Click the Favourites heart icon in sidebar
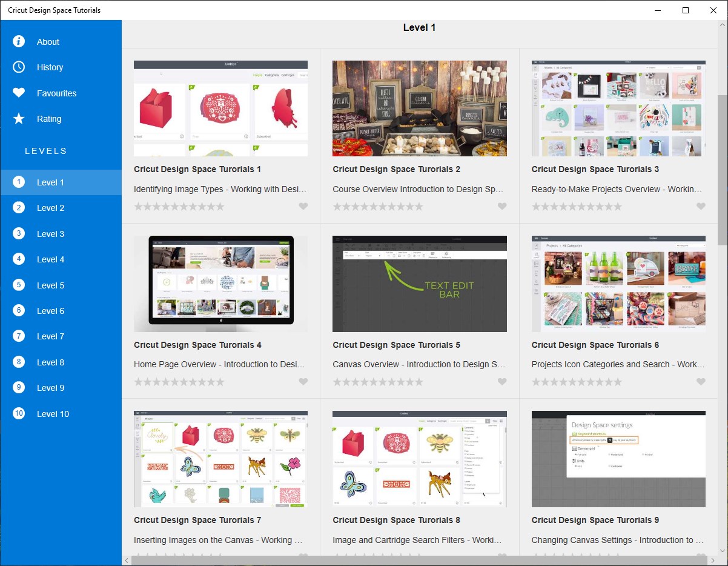The height and width of the screenshot is (566, 728). (19, 93)
